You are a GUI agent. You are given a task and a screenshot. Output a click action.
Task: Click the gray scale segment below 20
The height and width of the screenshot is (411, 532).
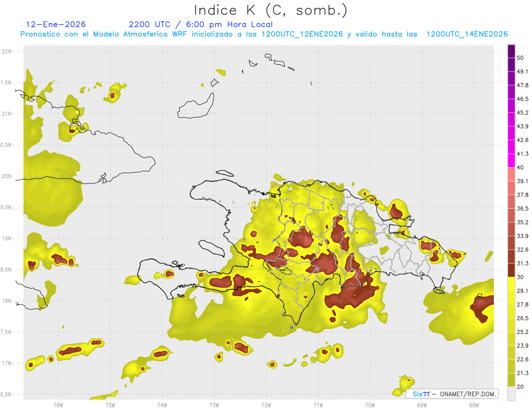coord(511,393)
